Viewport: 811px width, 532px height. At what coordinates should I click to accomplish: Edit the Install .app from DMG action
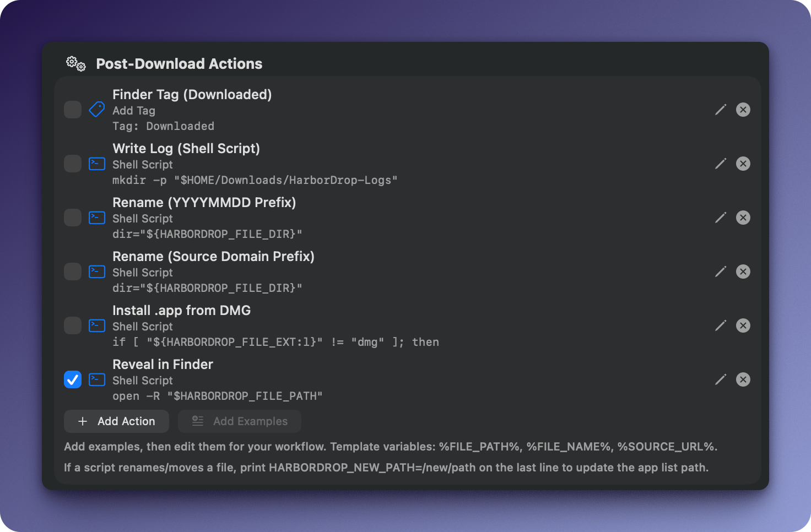[x=721, y=325]
